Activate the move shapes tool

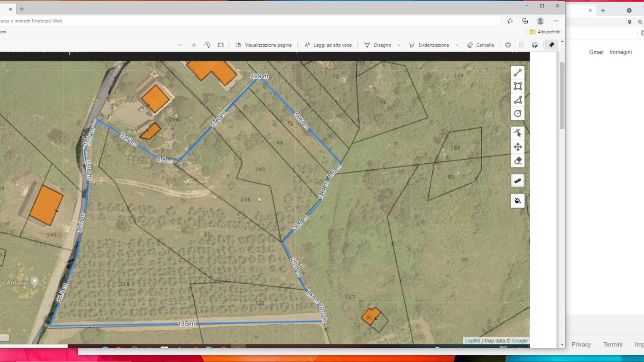tap(518, 147)
